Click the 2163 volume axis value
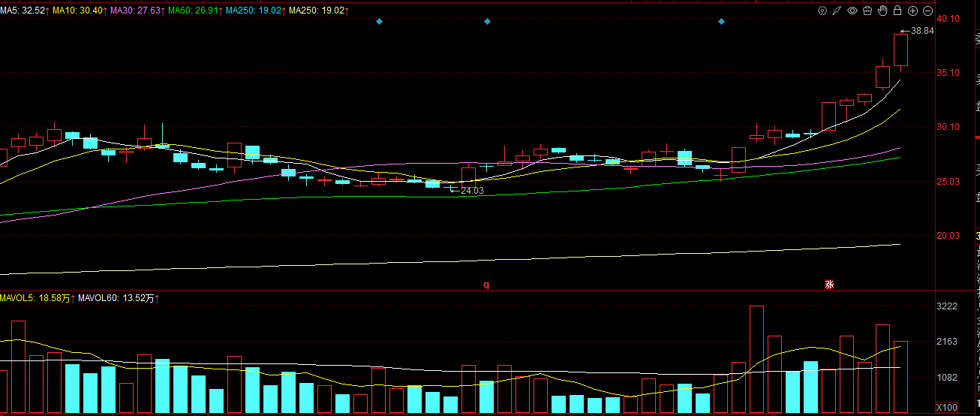The height and width of the screenshot is (416, 980). pos(948,342)
